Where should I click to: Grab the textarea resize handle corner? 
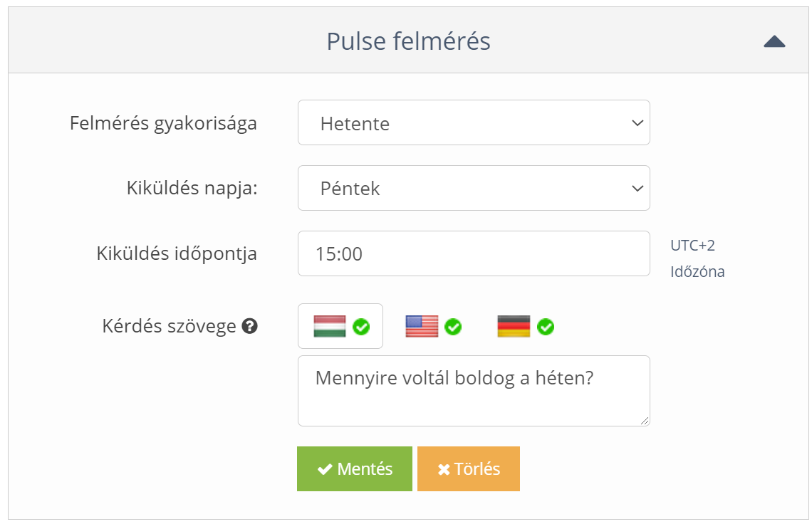tap(645, 421)
